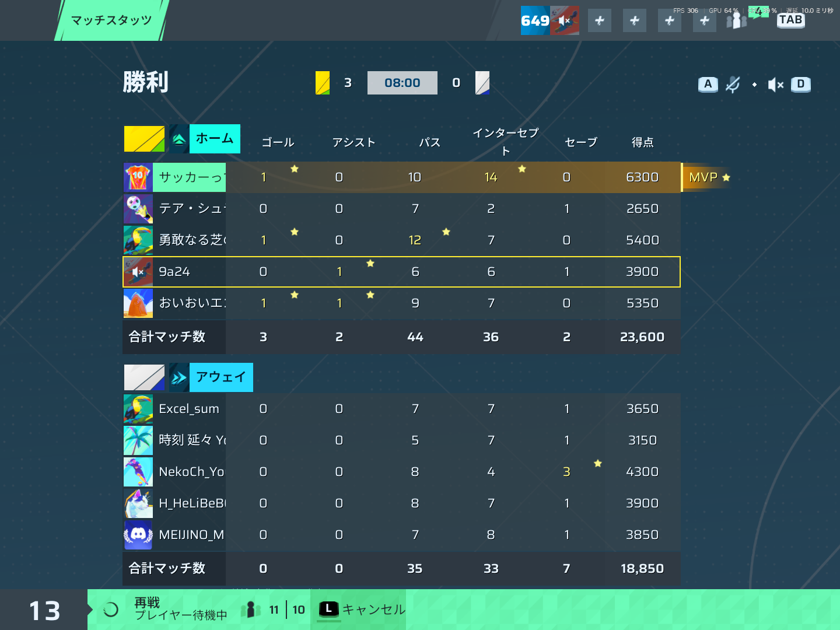840x630 pixels.
Task: Click the toucan avatar of 勇敢なる芝
Action: (138, 240)
